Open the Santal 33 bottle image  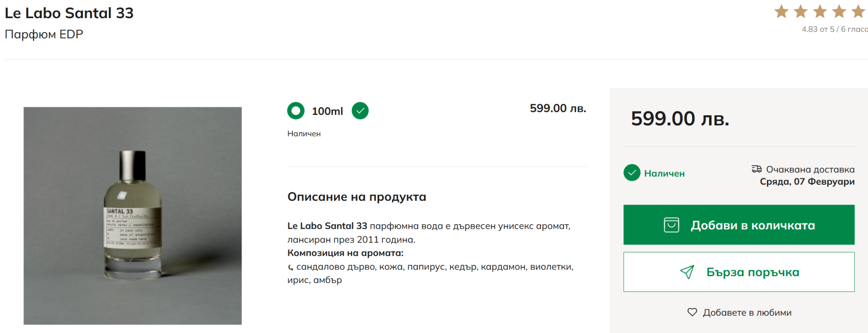click(x=133, y=216)
